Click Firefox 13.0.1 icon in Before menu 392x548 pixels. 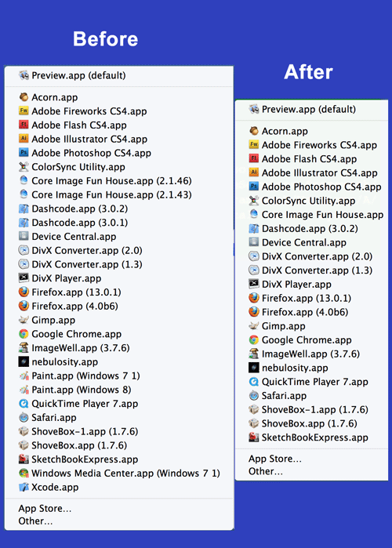[x=24, y=292]
